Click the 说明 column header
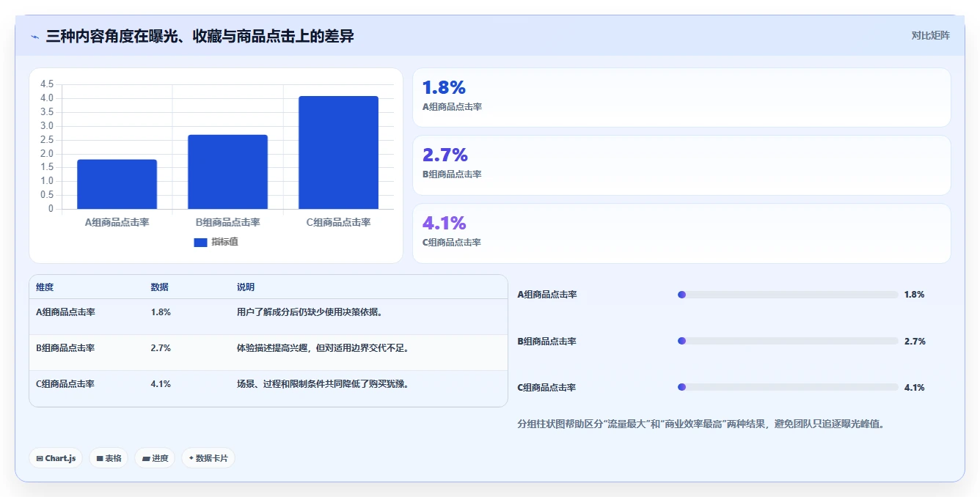The width and height of the screenshot is (980, 497). [x=245, y=287]
